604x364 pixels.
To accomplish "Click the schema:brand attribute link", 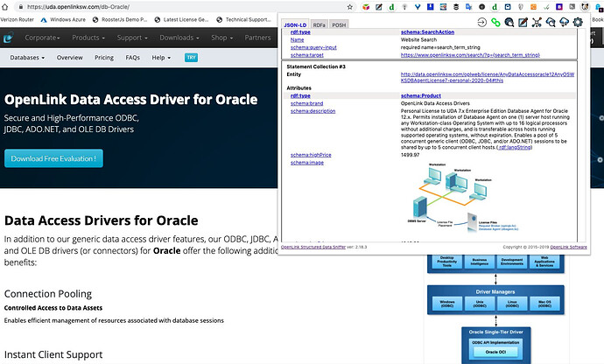I will 306,103.
